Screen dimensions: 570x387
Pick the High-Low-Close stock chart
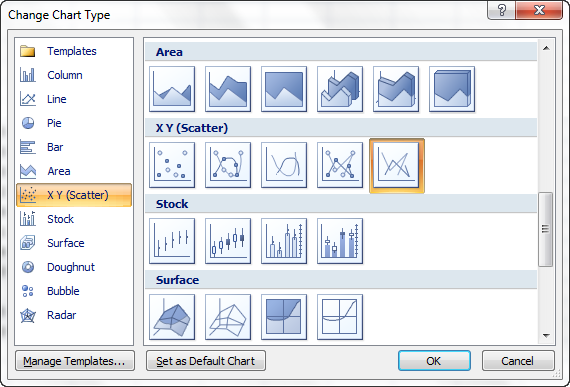tap(172, 241)
